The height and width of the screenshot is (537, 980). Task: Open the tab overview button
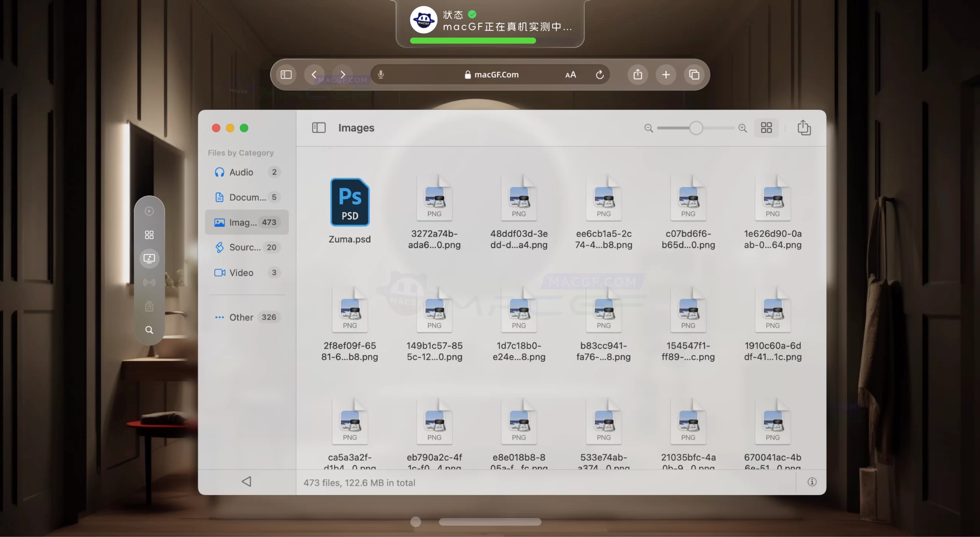[694, 74]
